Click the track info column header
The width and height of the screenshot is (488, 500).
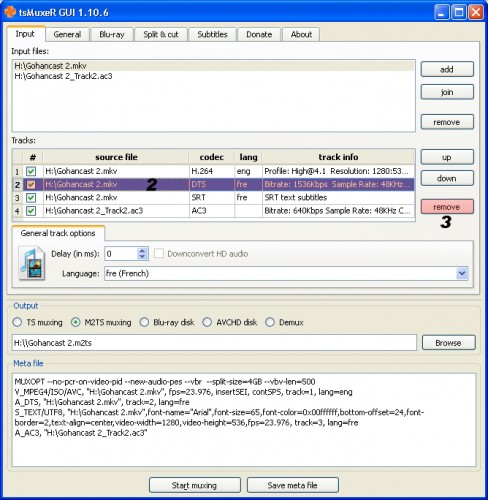(338, 157)
